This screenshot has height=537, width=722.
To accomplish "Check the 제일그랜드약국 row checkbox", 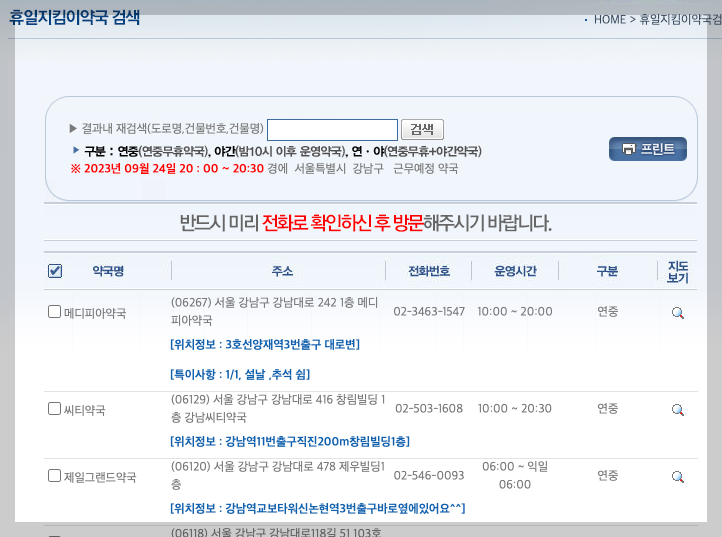I will (x=54, y=475).
